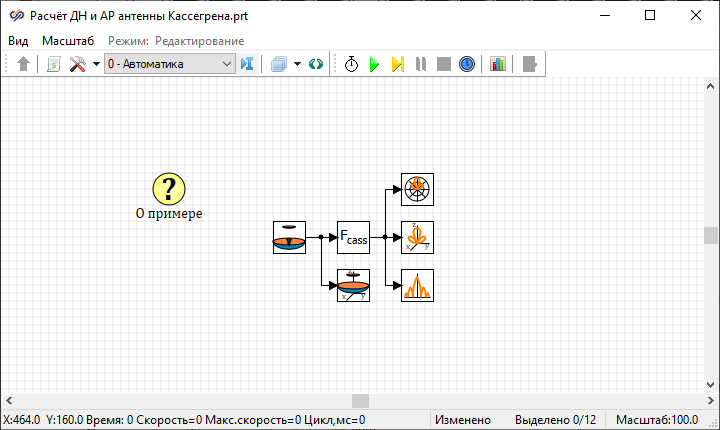Viewport: 720px width, 430px height.
Task: Open the bar chart toolbar icon
Action: click(x=498, y=64)
